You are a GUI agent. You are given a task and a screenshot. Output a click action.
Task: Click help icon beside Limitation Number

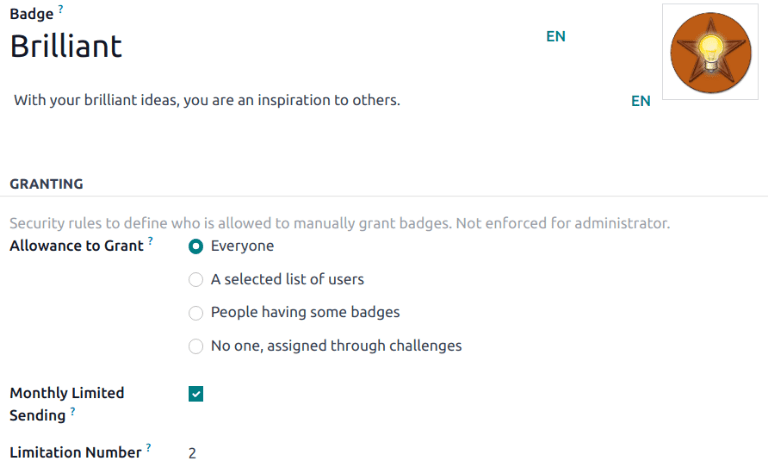click(x=149, y=447)
